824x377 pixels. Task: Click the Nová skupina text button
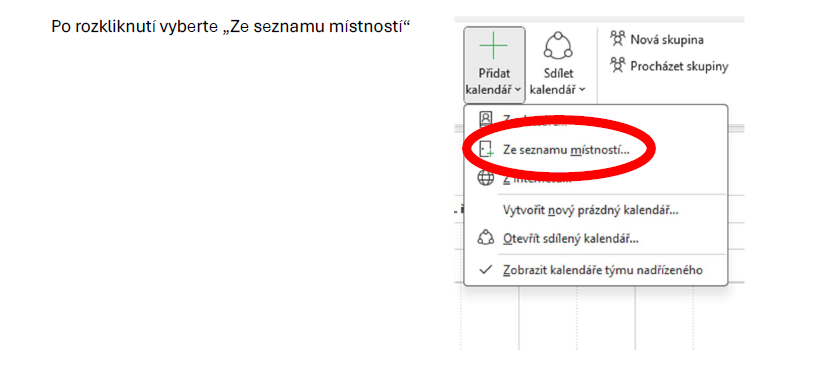click(667, 39)
